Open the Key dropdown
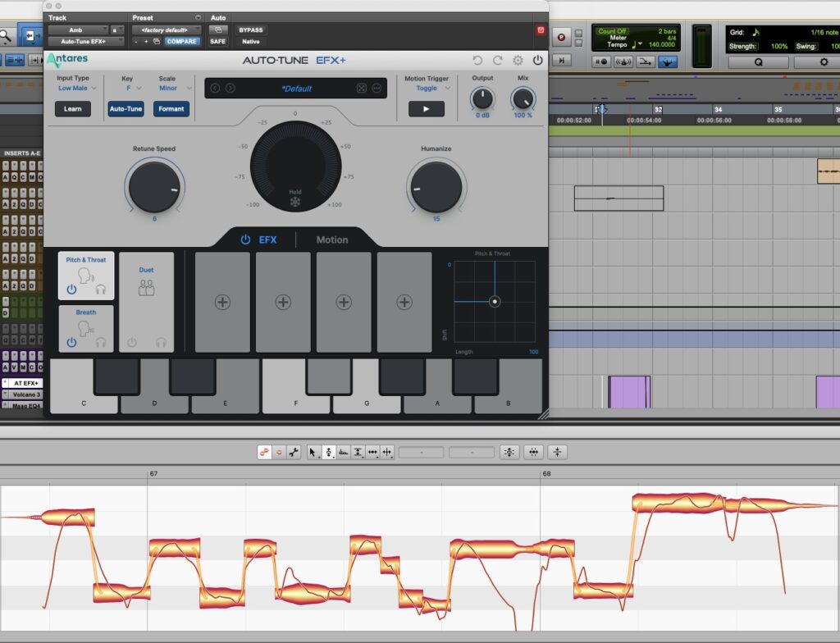 [x=134, y=88]
